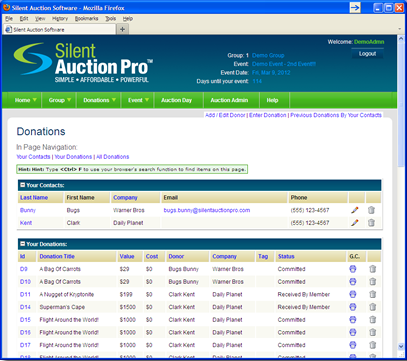Collapse the Your Contacts section
Image resolution: width=407 pixels, height=361 pixels.
click(23, 185)
